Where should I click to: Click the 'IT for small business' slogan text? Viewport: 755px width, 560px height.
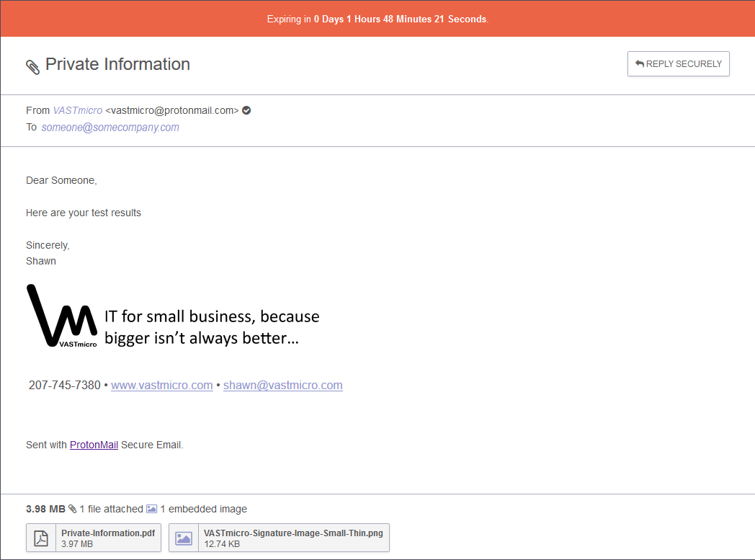[212, 327]
